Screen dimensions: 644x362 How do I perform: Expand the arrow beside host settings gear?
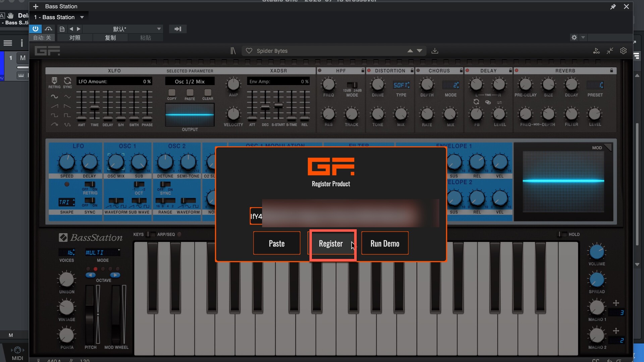coord(583,38)
